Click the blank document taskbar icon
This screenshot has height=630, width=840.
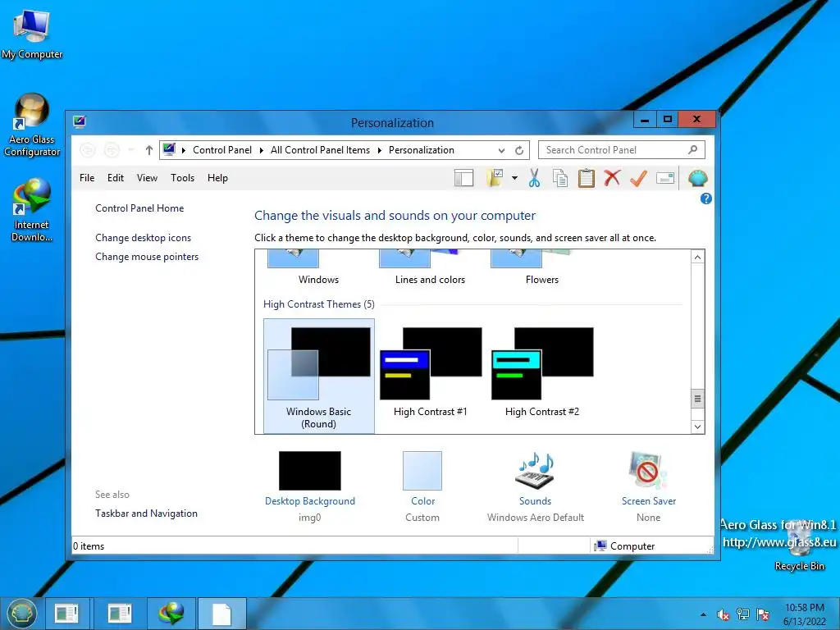click(222, 614)
